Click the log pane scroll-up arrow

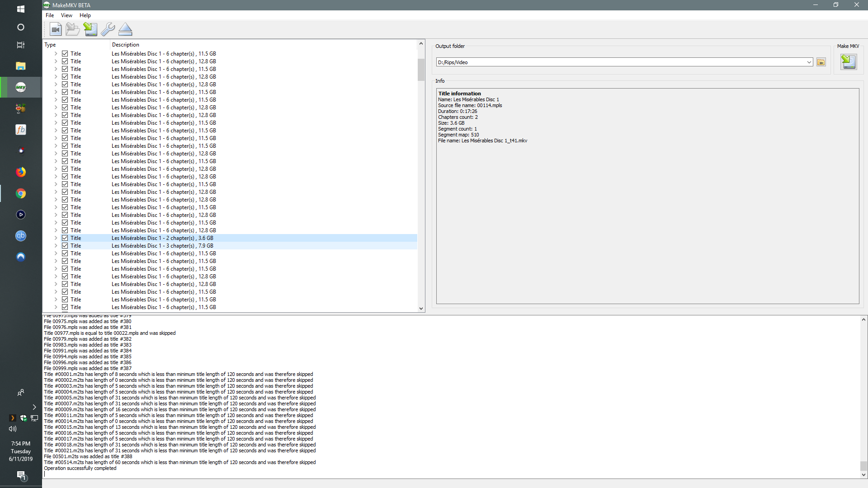863,319
